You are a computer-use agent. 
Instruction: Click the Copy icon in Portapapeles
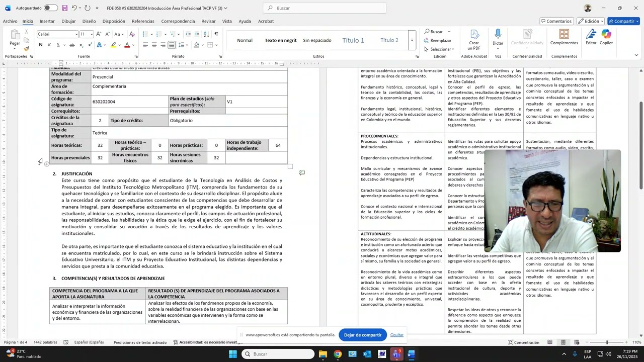point(27,41)
